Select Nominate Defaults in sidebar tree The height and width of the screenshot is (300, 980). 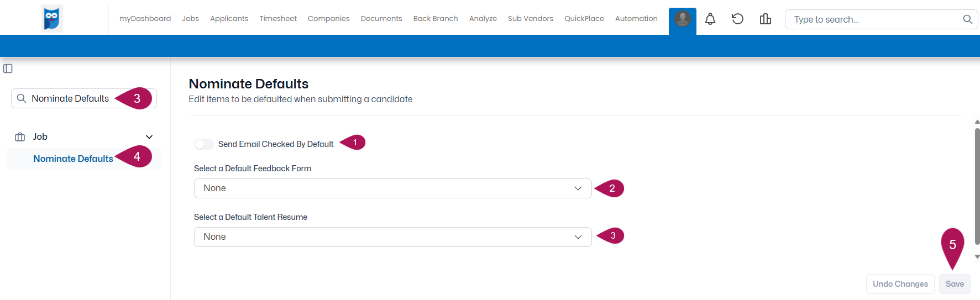pos(73,159)
